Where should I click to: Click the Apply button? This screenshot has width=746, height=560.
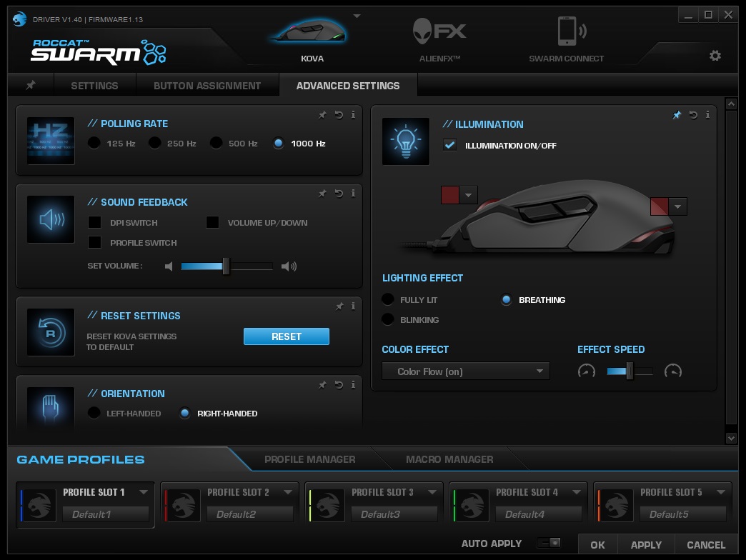(x=646, y=544)
